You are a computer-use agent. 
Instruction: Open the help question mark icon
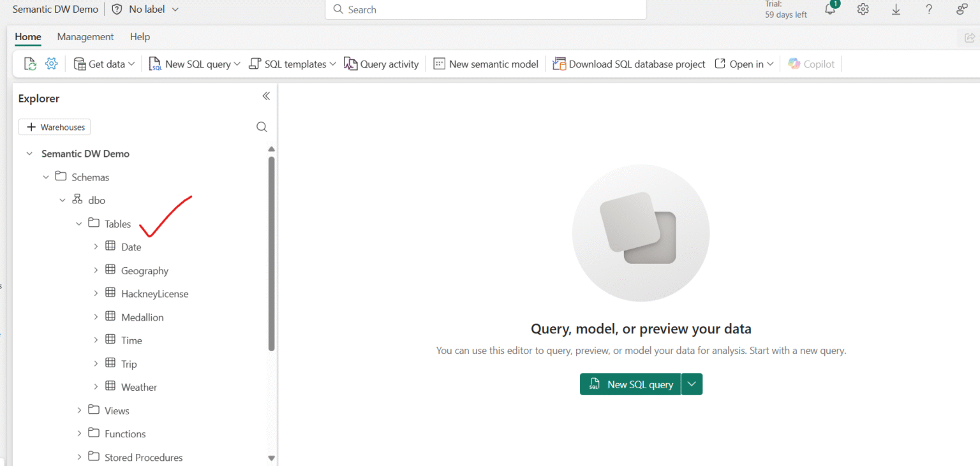[929, 10]
